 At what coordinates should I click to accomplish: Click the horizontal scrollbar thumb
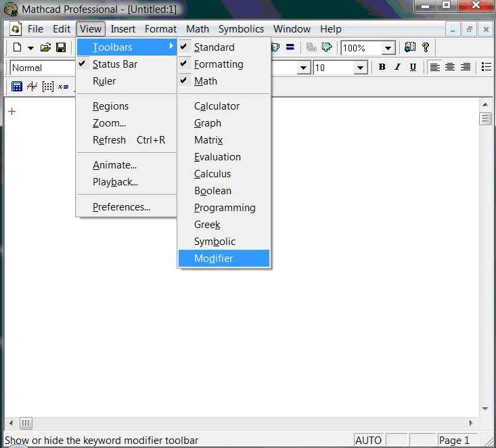click(26, 424)
